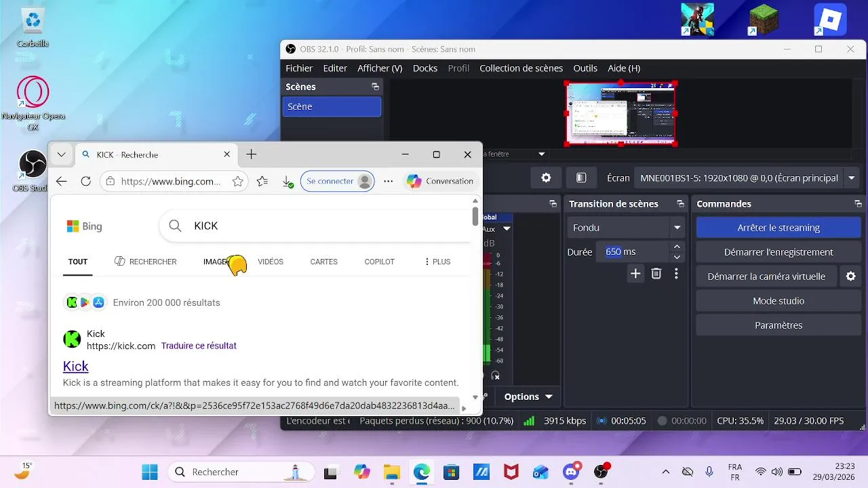Add this page to favorites star icon
Screen dimensions: 868x488
pos(237,182)
